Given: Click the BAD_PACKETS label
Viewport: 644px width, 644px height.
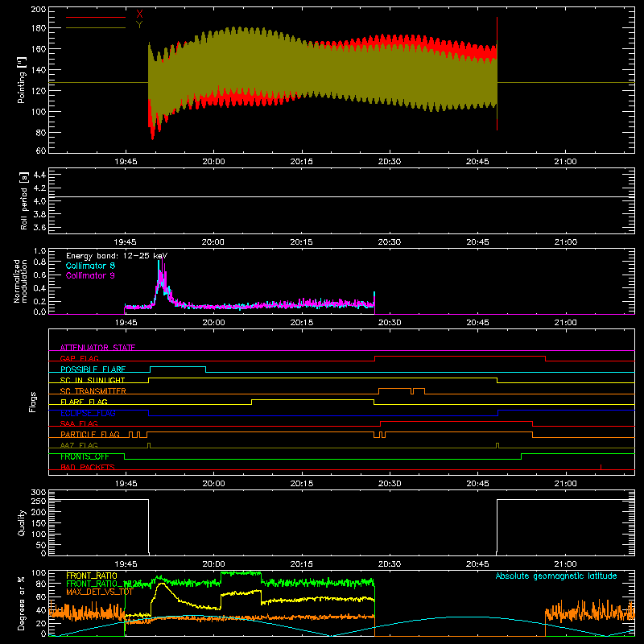Looking at the screenshot, I should 88,467.
